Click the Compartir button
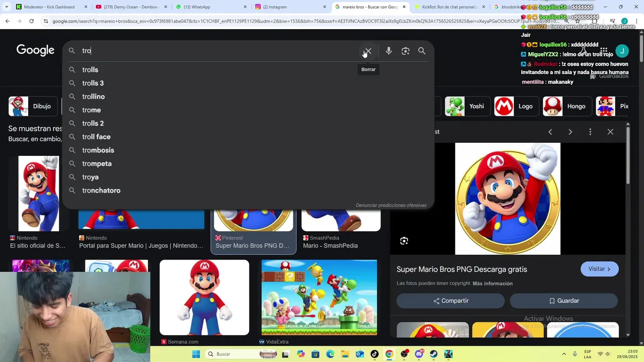644x362 pixels. click(450, 301)
